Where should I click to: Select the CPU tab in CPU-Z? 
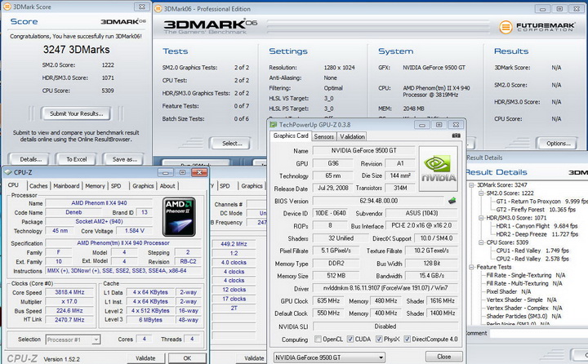coord(14,185)
